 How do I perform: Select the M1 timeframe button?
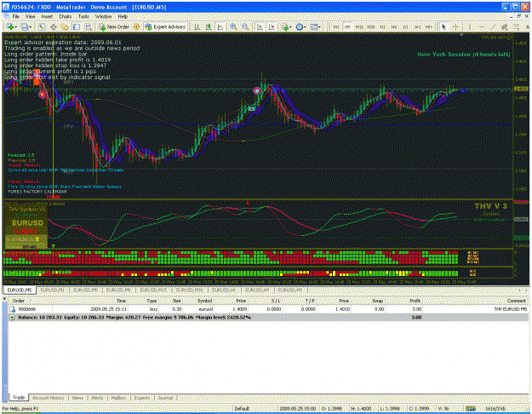[x=335, y=26]
